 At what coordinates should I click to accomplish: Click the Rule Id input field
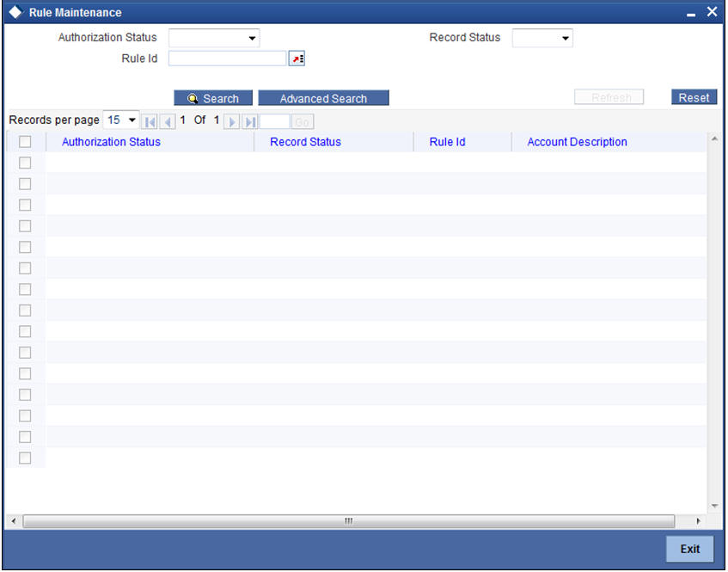[228, 58]
